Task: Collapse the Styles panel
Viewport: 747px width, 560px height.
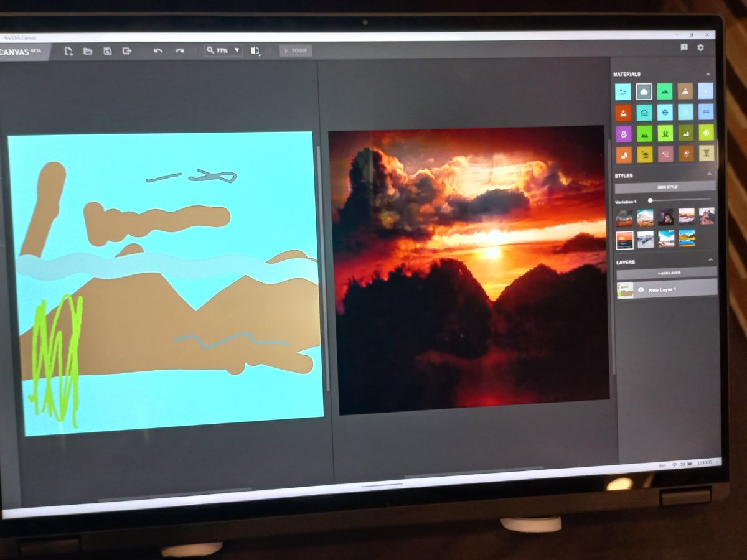Action: [710, 174]
